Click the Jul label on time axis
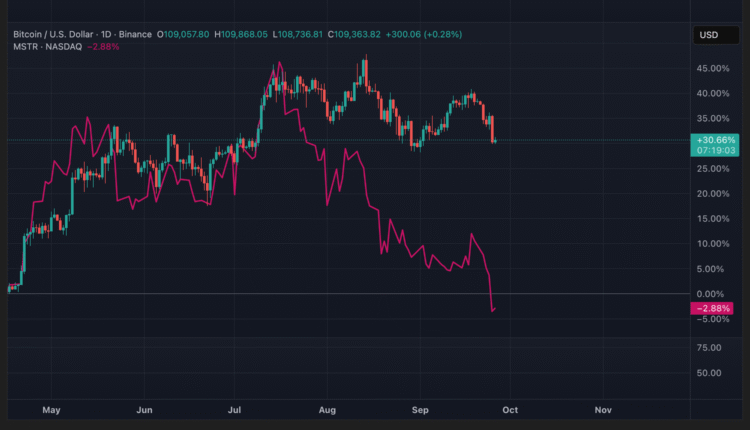This screenshot has height=430, width=750. 236,410
